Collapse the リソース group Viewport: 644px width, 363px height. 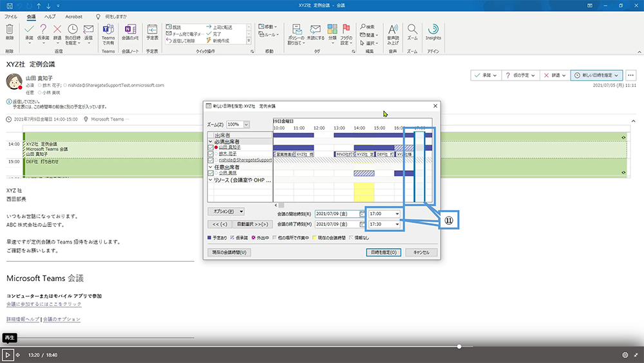tap(211, 180)
